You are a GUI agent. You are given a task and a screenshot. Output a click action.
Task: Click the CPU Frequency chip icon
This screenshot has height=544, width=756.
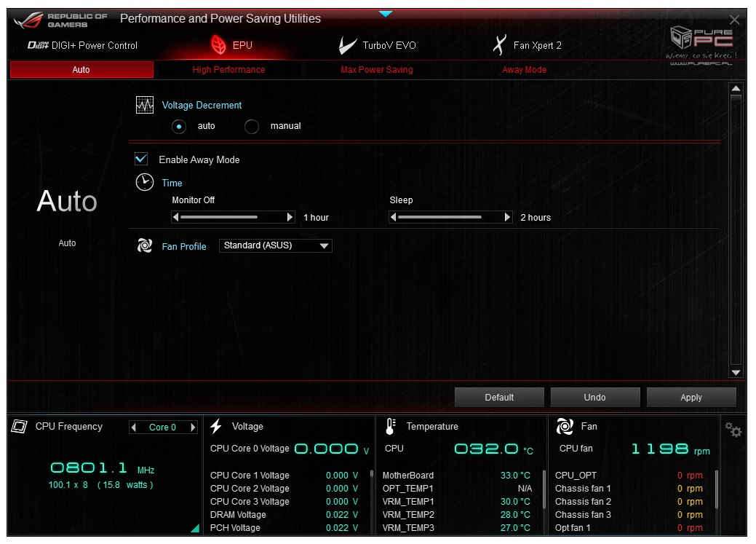pyautogui.click(x=19, y=427)
